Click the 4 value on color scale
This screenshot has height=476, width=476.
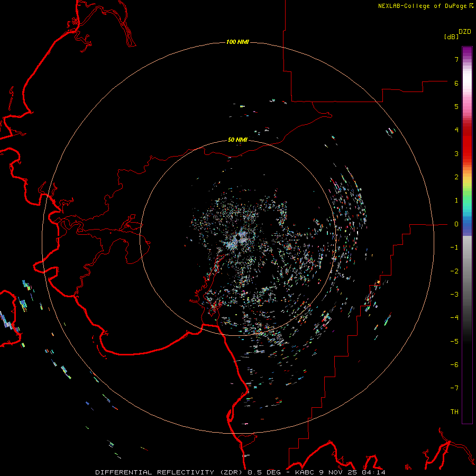(456, 130)
